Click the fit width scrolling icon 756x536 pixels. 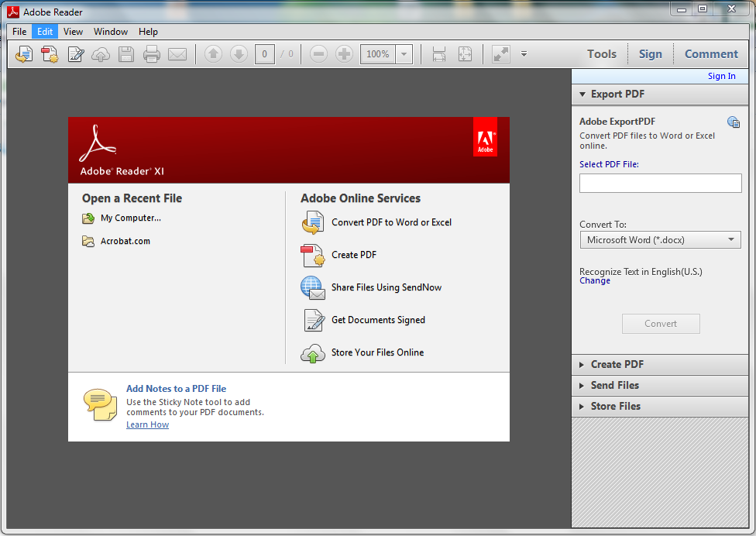click(x=438, y=54)
